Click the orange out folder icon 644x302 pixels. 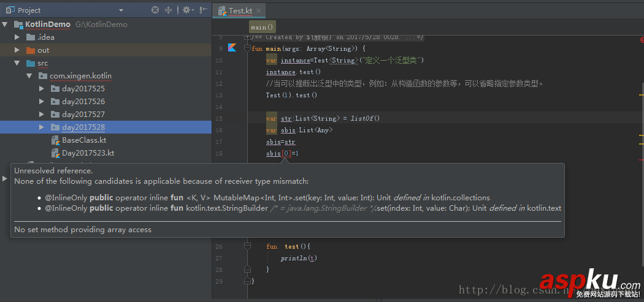pos(31,50)
